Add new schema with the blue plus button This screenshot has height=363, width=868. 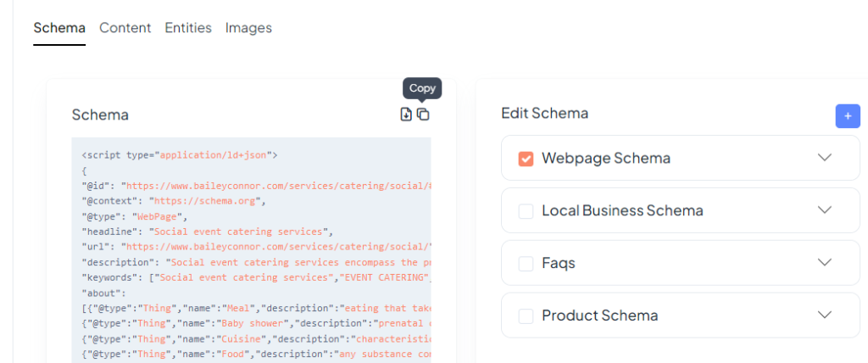(848, 116)
